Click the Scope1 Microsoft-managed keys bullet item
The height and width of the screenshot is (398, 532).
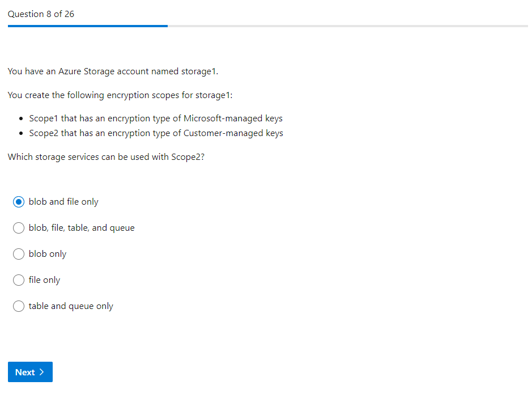[156, 118]
